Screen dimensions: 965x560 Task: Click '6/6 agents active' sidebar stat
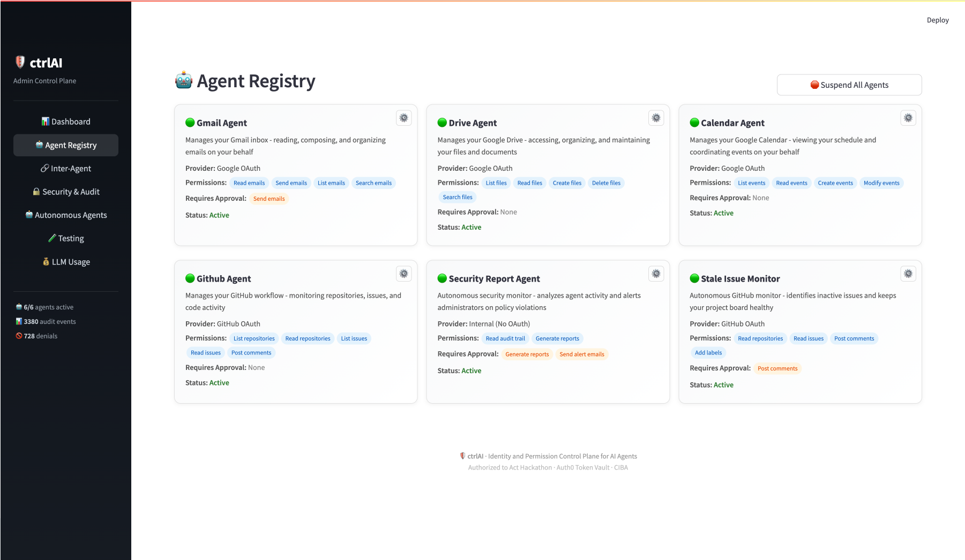44,307
